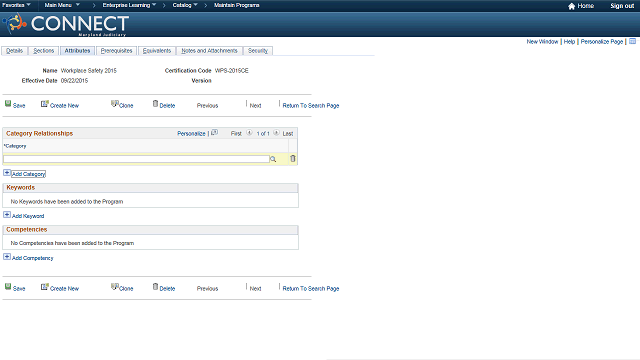Viewport: 640px width, 360px height.
Task: Open the Main Menu dropdown
Action: pyautogui.click(x=62, y=5)
